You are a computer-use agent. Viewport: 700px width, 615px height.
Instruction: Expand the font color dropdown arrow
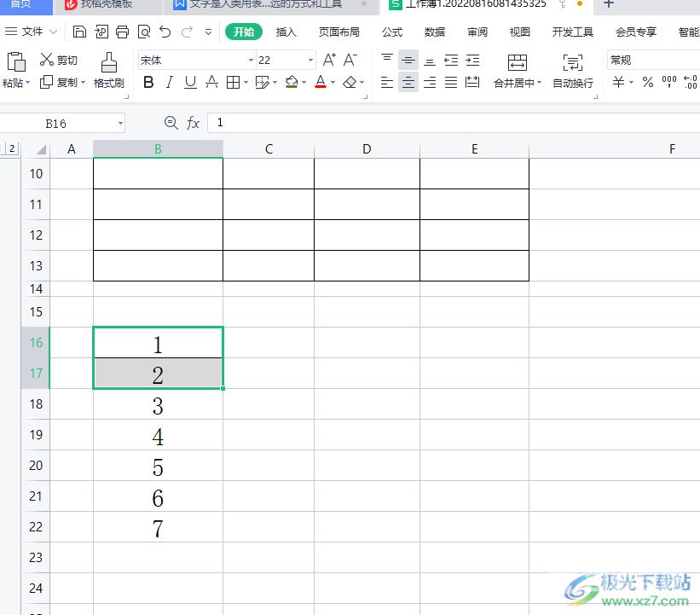click(x=333, y=82)
